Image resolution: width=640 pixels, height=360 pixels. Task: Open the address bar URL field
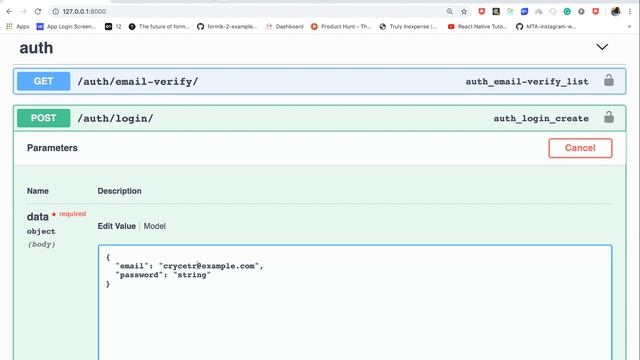(x=245, y=11)
